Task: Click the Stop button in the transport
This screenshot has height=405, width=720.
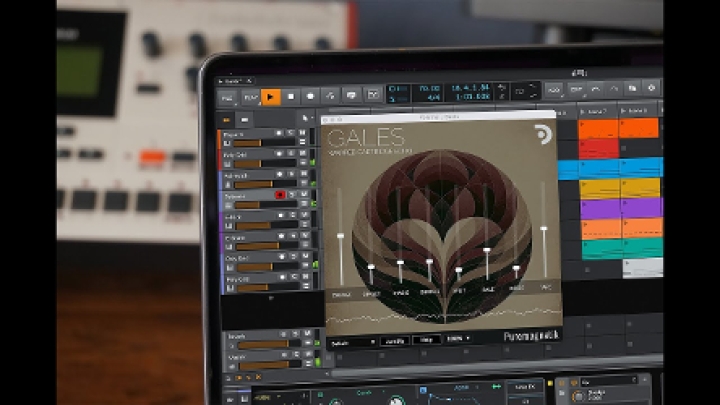Action: click(x=291, y=96)
